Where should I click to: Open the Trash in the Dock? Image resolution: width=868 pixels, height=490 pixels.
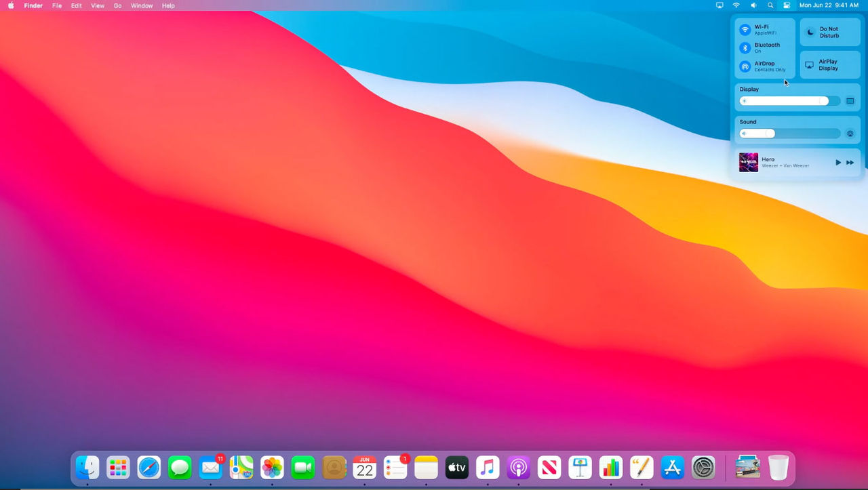pos(778,467)
